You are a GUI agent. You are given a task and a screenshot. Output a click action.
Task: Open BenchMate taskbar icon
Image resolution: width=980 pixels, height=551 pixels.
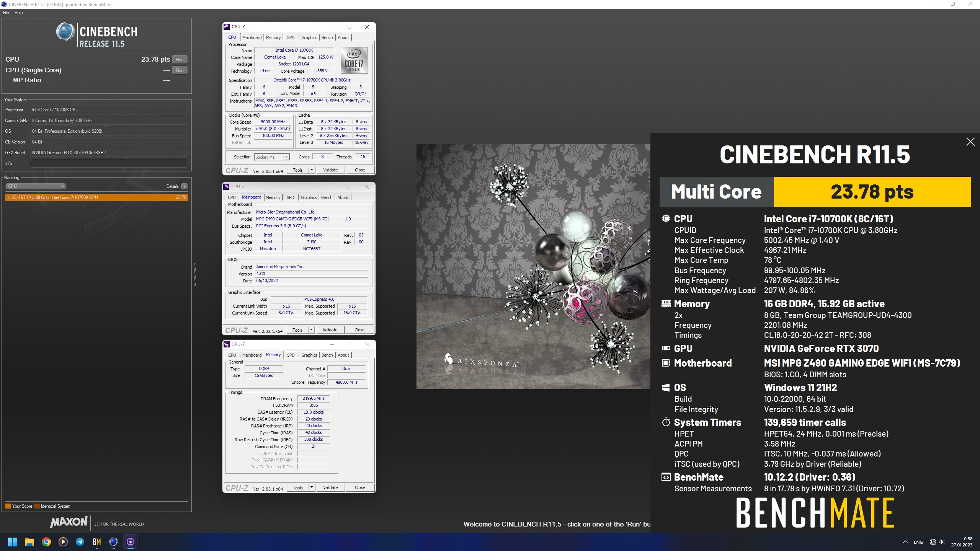(x=97, y=542)
